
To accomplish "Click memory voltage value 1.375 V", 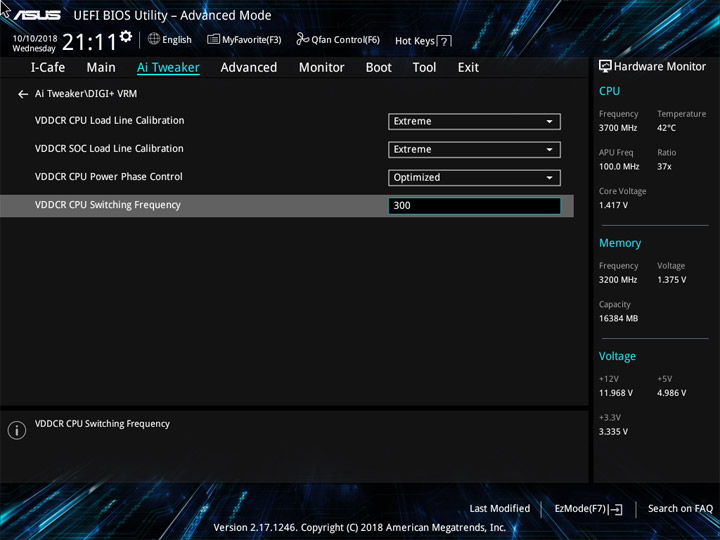I will [671, 280].
